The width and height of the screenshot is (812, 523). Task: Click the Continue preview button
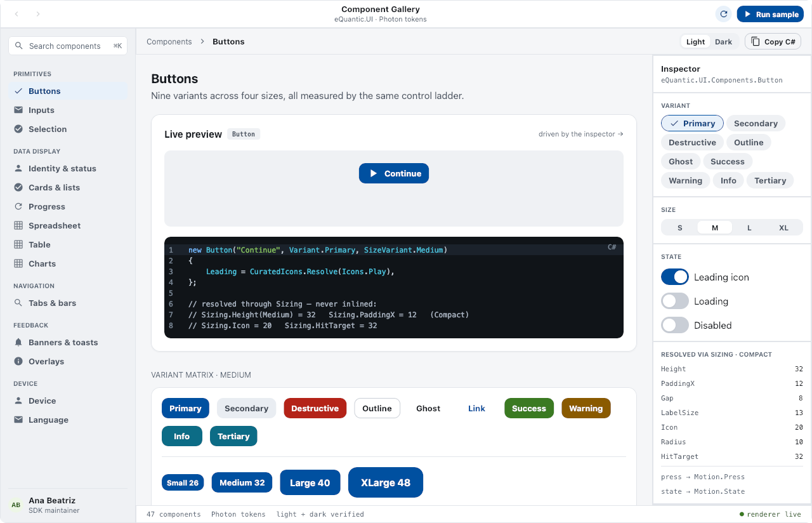click(394, 173)
